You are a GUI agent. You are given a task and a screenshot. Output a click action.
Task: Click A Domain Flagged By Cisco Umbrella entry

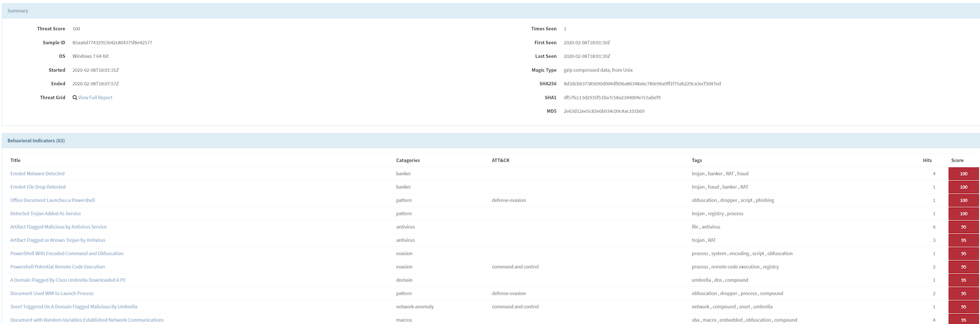pos(68,280)
